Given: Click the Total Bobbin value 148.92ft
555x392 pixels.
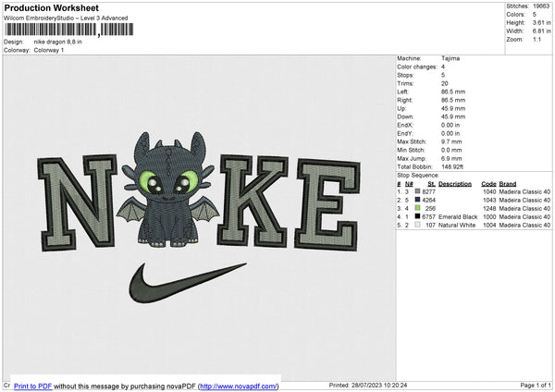Looking at the screenshot, I should tap(452, 166).
